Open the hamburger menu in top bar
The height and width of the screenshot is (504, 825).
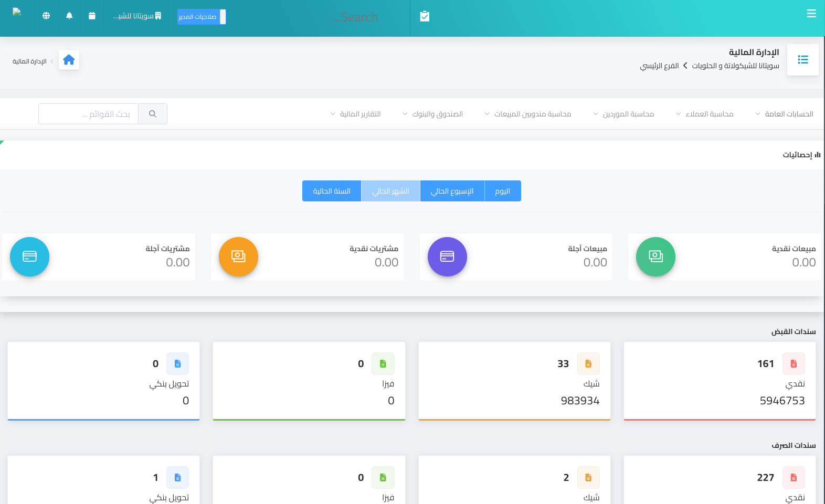point(811,14)
